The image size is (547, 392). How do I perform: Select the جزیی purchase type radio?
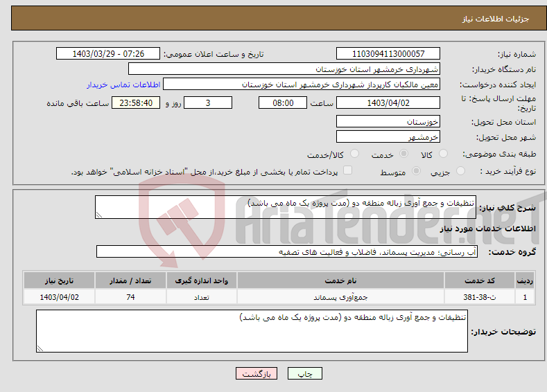point(460,171)
